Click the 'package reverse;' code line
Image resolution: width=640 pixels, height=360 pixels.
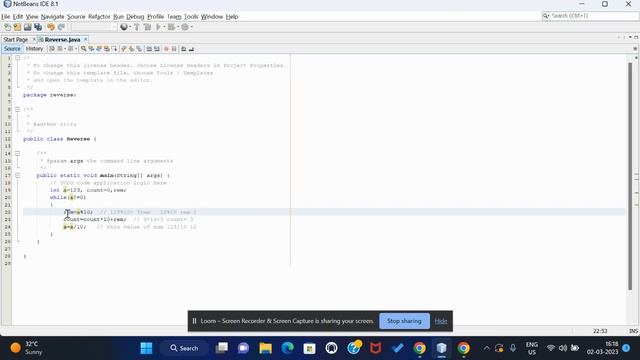pos(49,95)
